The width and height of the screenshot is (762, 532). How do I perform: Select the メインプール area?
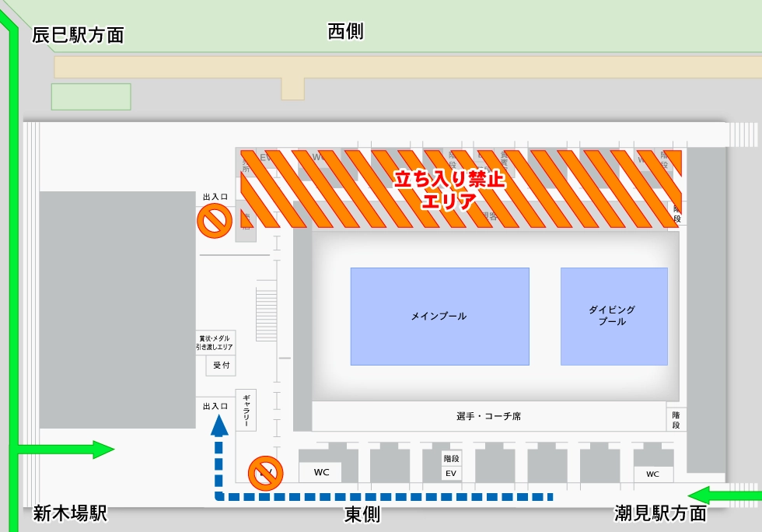439,317
